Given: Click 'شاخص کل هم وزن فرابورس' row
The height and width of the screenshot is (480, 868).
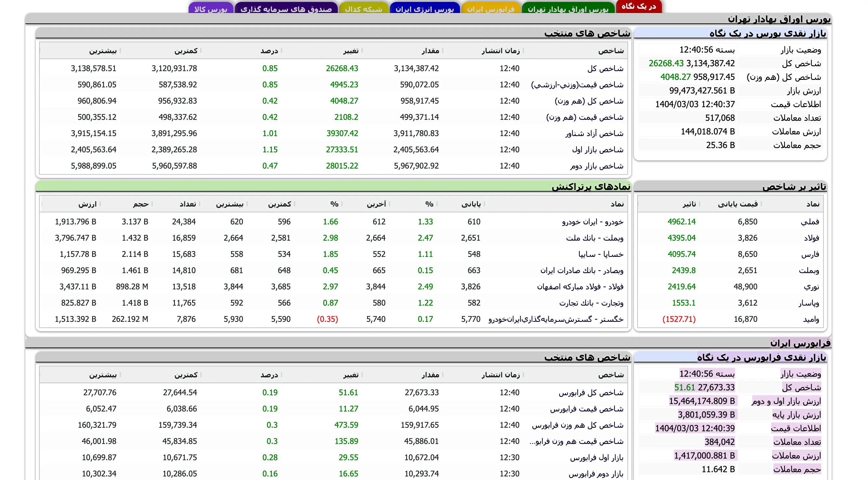Looking at the screenshot, I should tap(333, 425).
